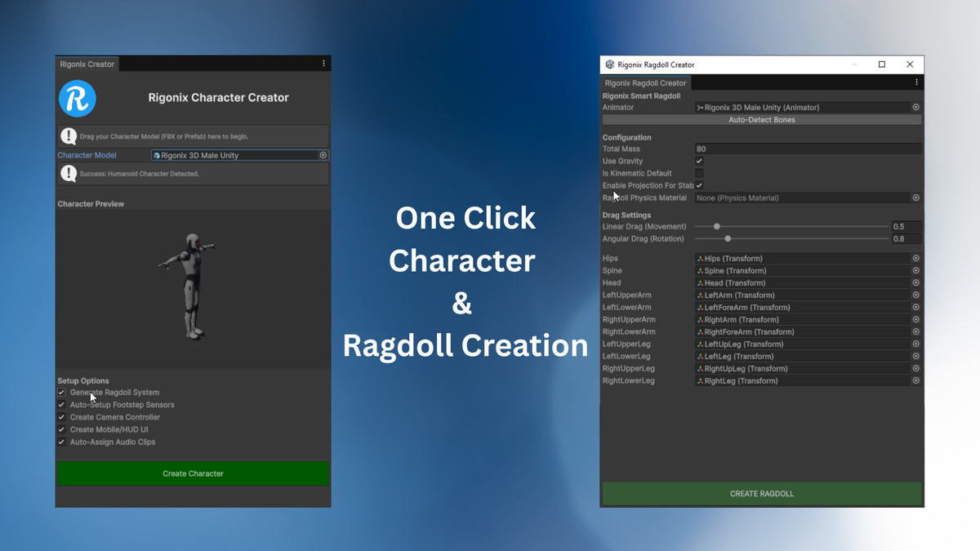This screenshot has width=980, height=551.
Task: Open object picker for LeftUpperArm bone
Action: (915, 295)
